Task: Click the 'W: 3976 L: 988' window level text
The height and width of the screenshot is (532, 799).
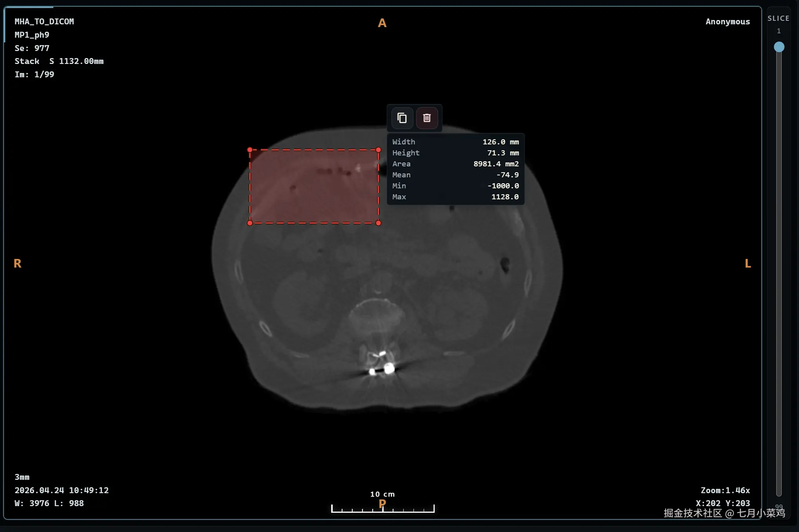Action: click(49, 503)
